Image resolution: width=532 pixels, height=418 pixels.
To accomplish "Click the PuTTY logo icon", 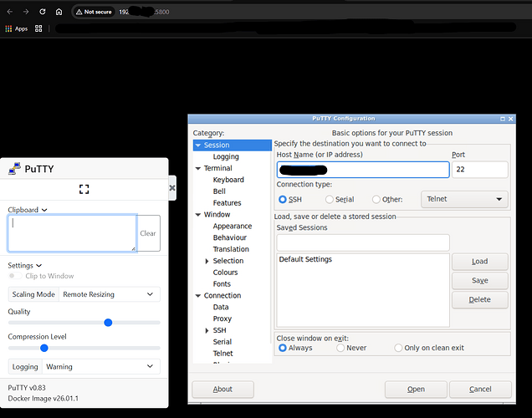I will tap(14, 169).
